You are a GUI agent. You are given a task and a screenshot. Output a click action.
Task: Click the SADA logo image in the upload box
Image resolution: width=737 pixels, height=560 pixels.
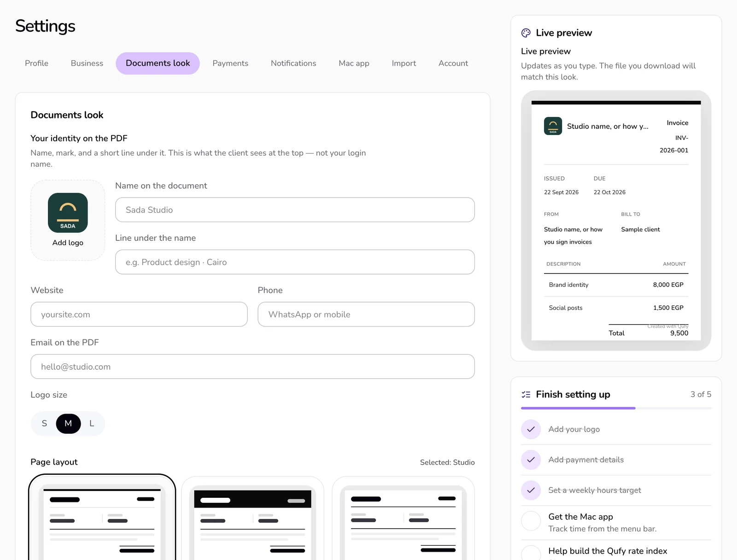68,213
